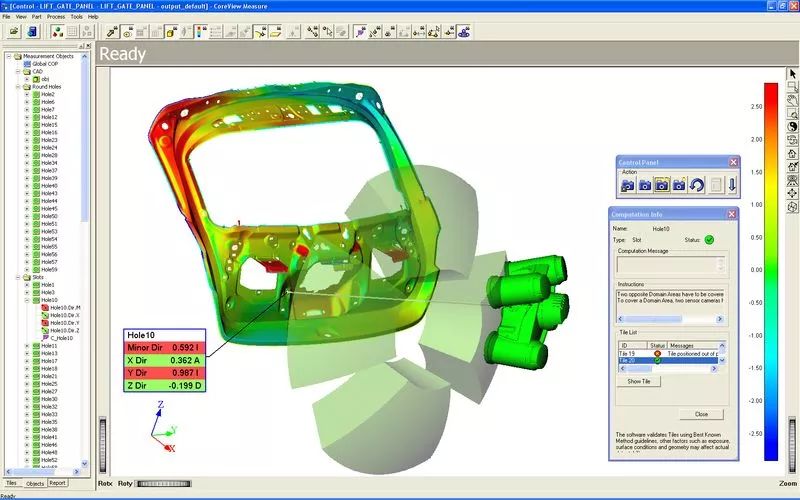The height and width of the screenshot is (500, 800).
Task: Collapse the CAD folder node
Action: (18, 71)
